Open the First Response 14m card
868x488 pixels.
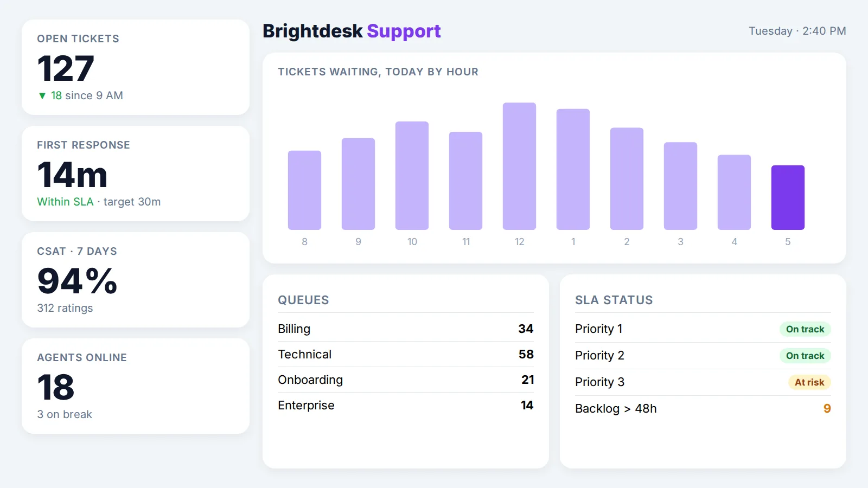click(x=136, y=174)
